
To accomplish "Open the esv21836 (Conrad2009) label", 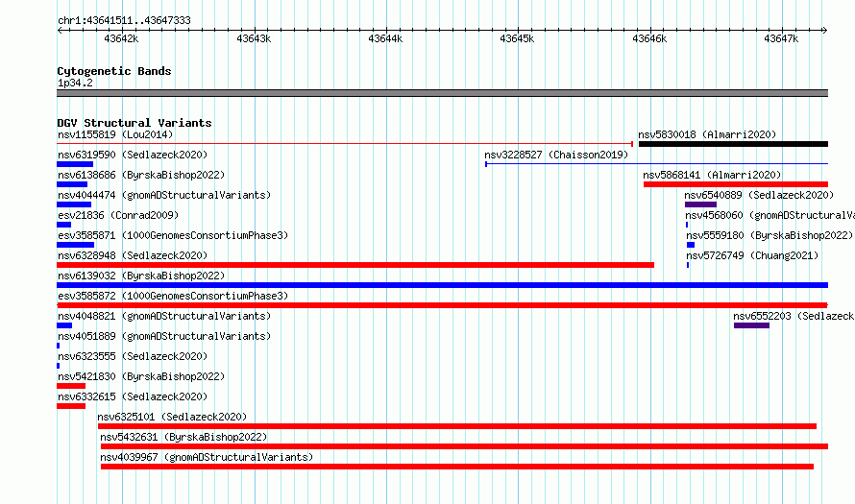I will (x=118, y=215).
